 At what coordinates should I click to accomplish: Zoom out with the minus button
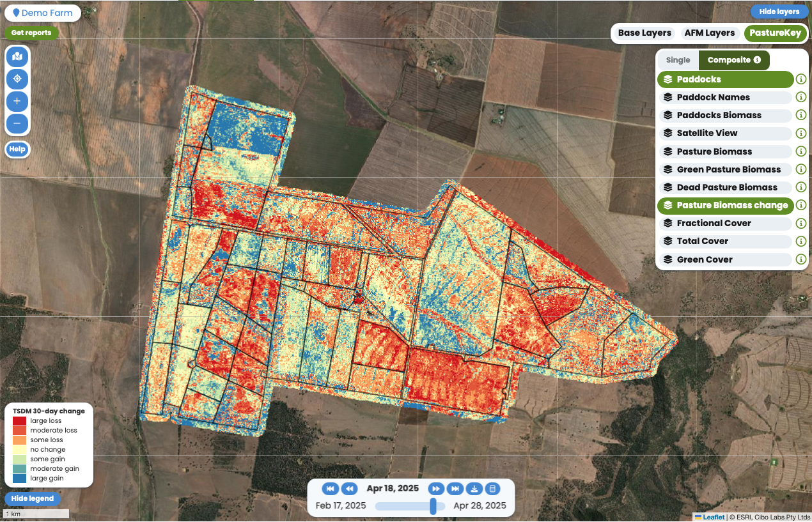pyautogui.click(x=17, y=123)
